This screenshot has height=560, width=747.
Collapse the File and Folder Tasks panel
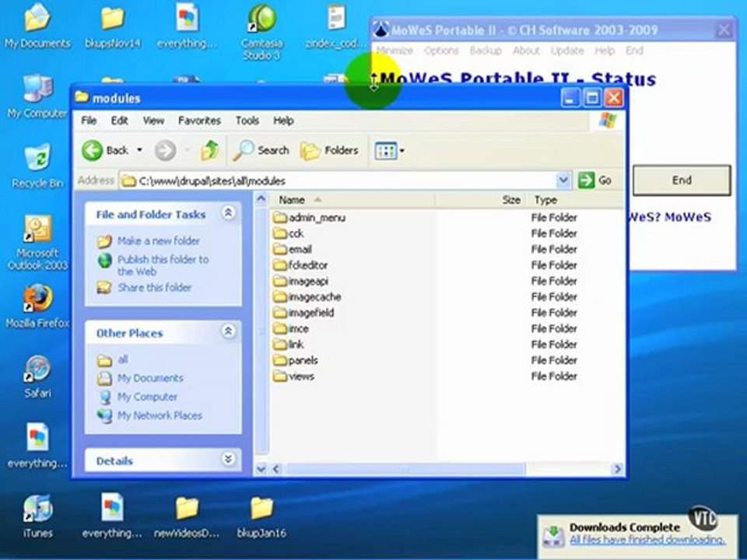pos(228,213)
